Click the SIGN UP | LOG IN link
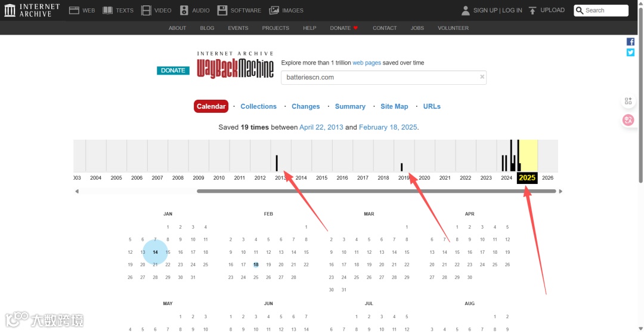Image resolution: width=644 pixels, height=332 pixels. pyautogui.click(x=498, y=10)
